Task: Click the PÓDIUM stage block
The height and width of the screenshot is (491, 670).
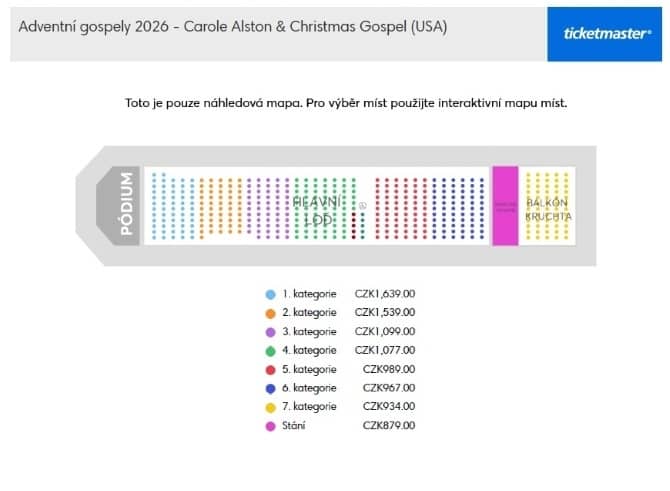Action: [x=118, y=206]
